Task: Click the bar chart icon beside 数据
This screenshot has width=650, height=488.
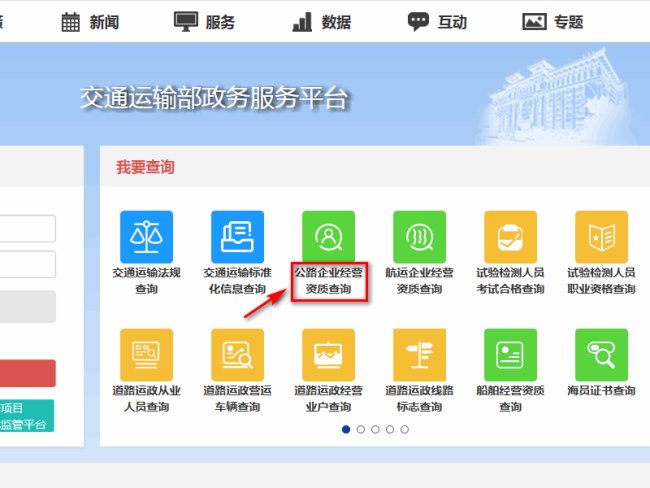Action: (x=302, y=22)
